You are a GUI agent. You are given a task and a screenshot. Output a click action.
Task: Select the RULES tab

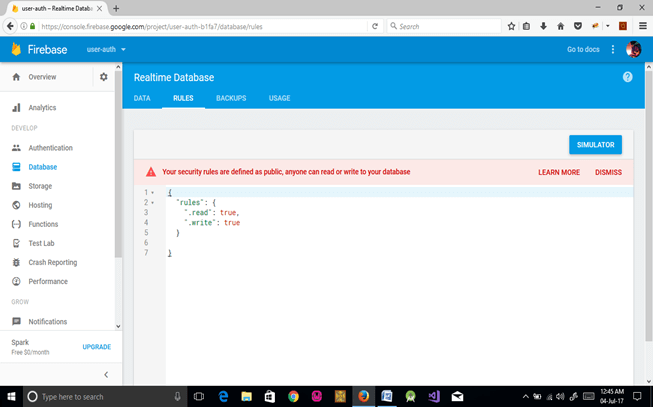click(x=183, y=98)
